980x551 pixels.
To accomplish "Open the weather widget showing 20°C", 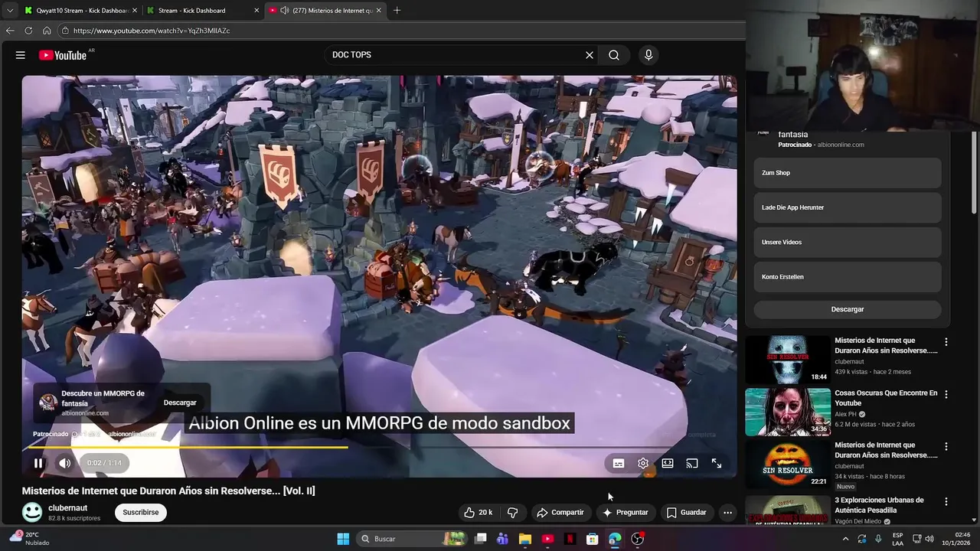I will [31, 539].
